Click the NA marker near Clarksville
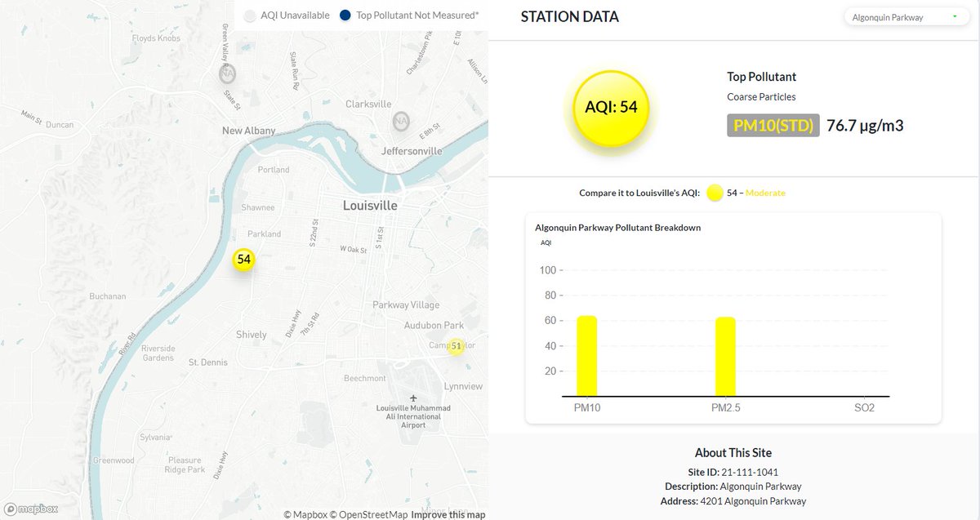This screenshot has height=520, width=980. [400, 122]
